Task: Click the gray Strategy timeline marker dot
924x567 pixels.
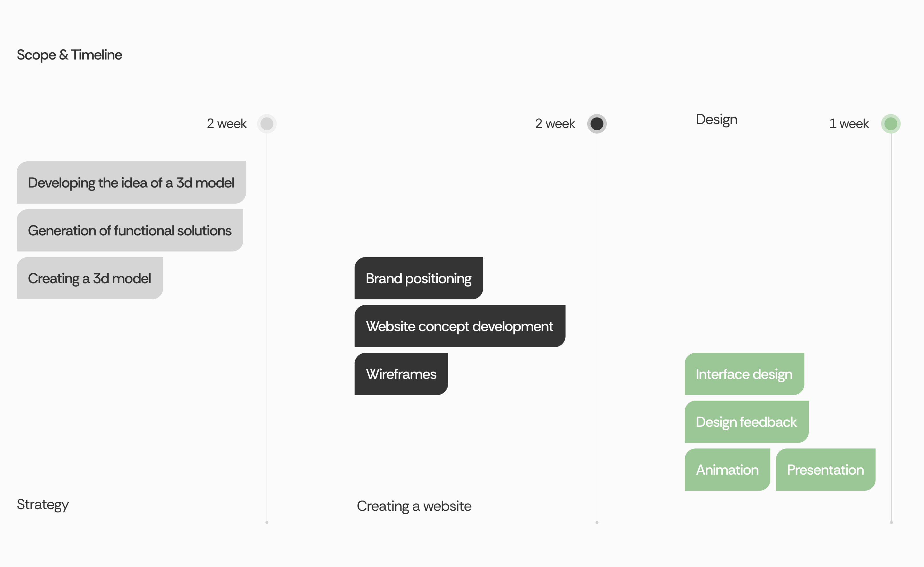Action: 267,123
